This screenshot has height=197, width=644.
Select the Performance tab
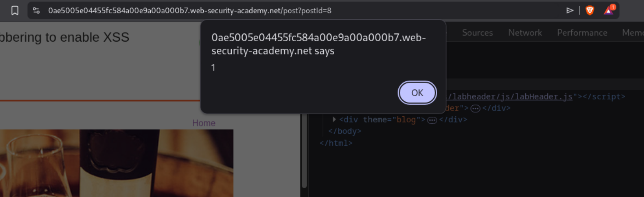pyautogui.click(x=582, y=32)
